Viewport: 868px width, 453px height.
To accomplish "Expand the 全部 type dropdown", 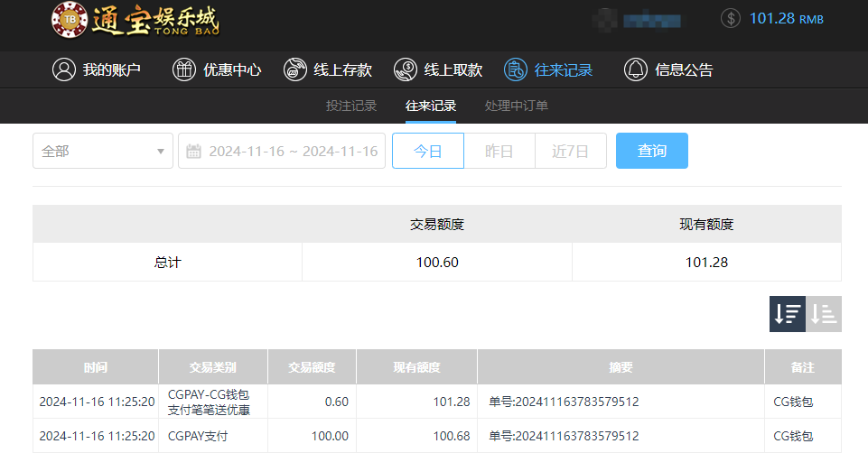I will [x=103, y=151].
